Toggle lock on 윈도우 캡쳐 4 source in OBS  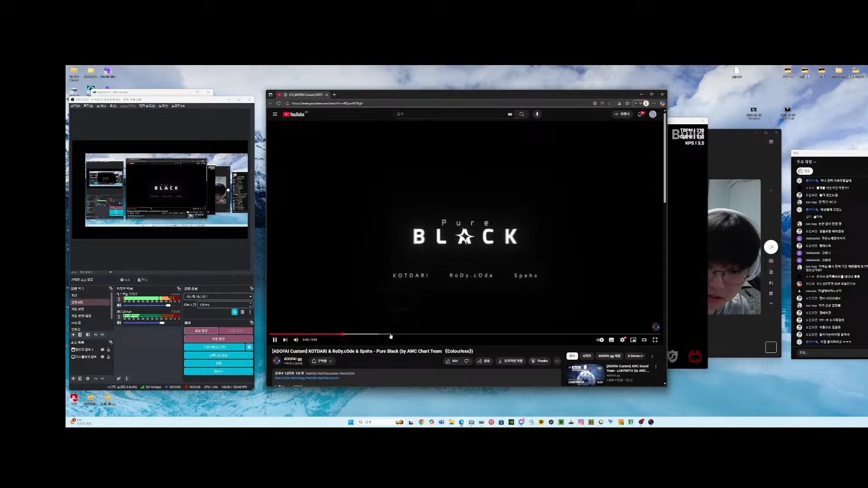coord(108,350)
